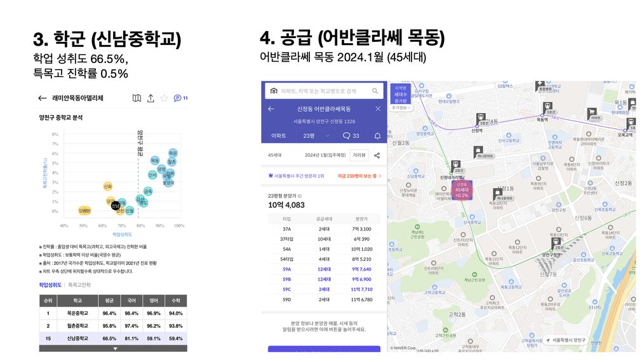
Task: Tap the share upload icon in 래미안목동아델리체 header
Action: 151,98
